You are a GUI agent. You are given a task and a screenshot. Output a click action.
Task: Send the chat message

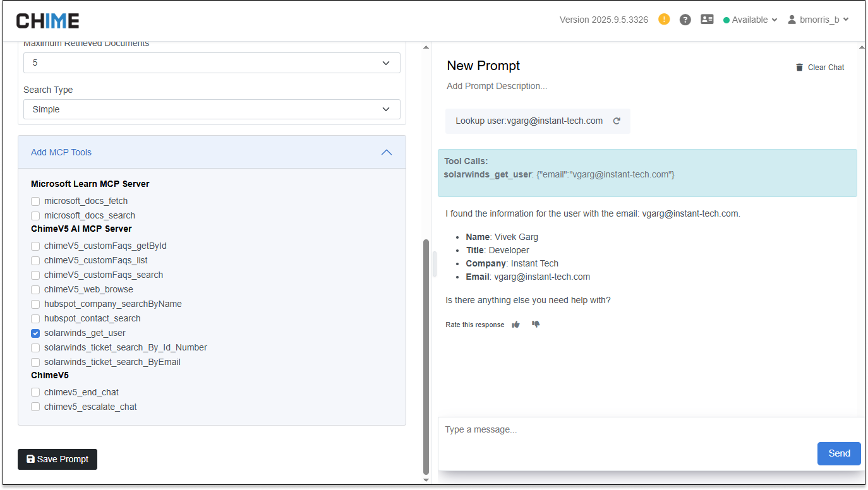click(839, 453)
